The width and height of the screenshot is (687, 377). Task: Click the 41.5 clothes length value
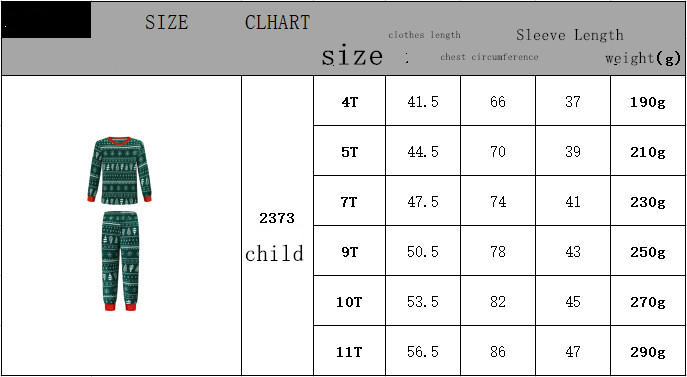pos(423,101)
